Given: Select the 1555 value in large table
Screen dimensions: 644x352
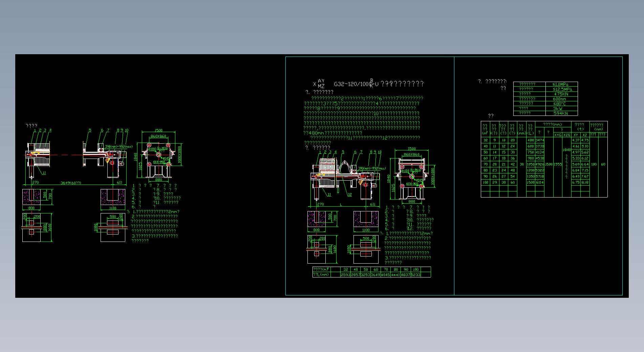Looking at the screenshot, I should point(558,164).
